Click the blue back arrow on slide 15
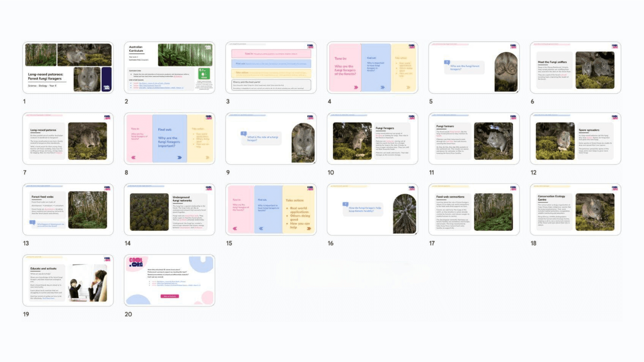 point(261,228)
